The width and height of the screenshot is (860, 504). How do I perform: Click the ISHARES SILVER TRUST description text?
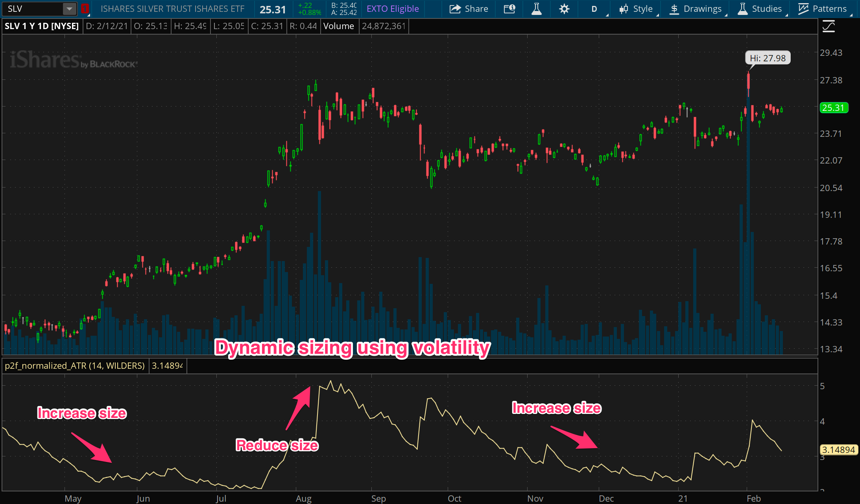172,9
